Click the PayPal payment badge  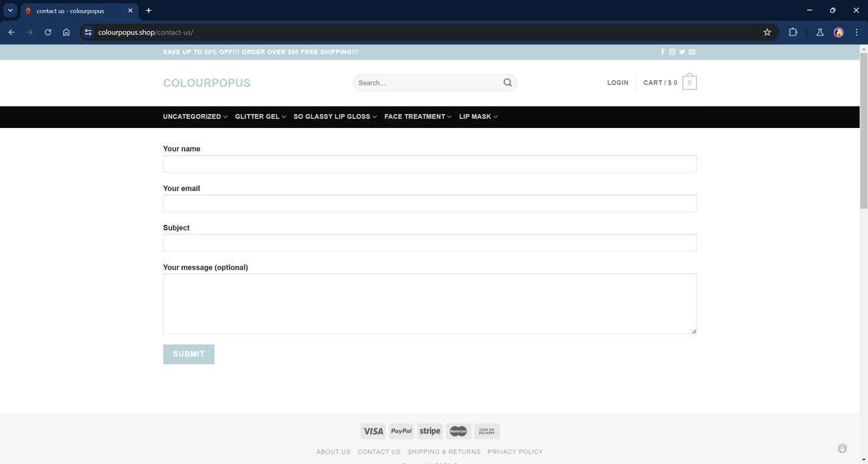tap(402, 432)
